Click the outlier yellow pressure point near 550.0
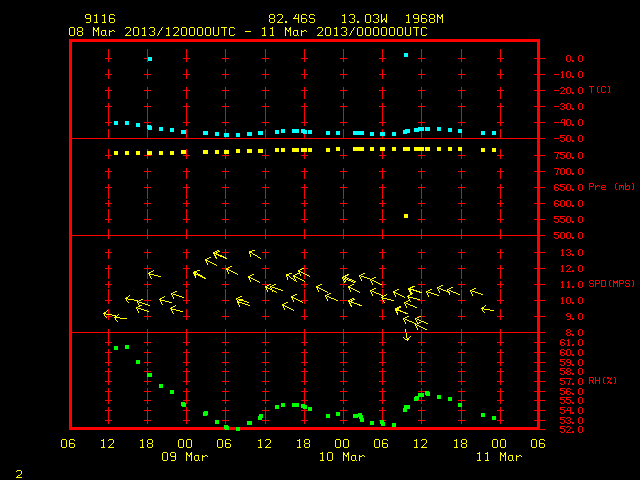This screenshot has width=640, height=480. pos(406,216)
